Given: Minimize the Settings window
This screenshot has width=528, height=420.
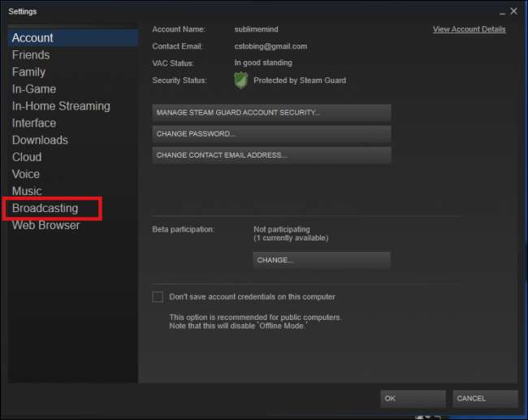Looking at the screenshot, I should [502, 12].
